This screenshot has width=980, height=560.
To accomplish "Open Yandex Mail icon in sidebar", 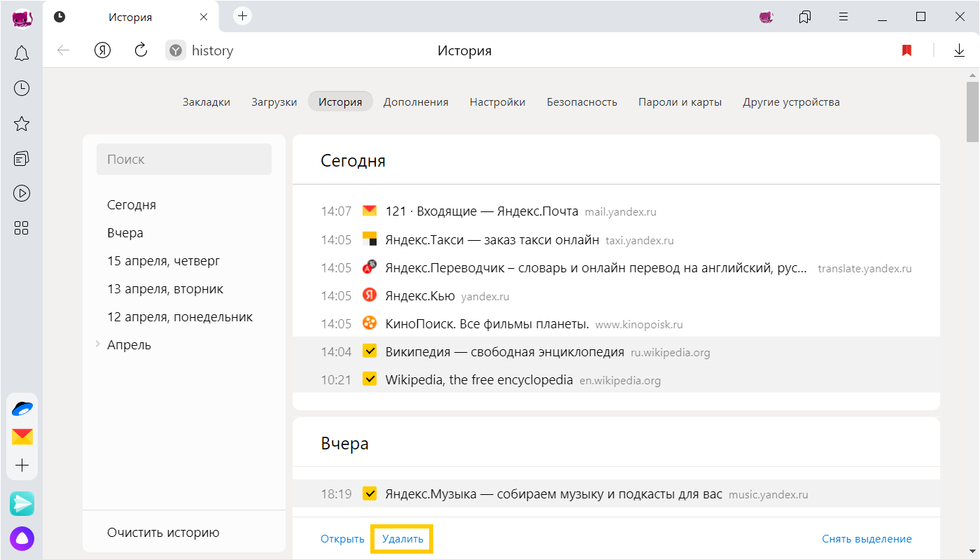I will [x=22, y=437].
